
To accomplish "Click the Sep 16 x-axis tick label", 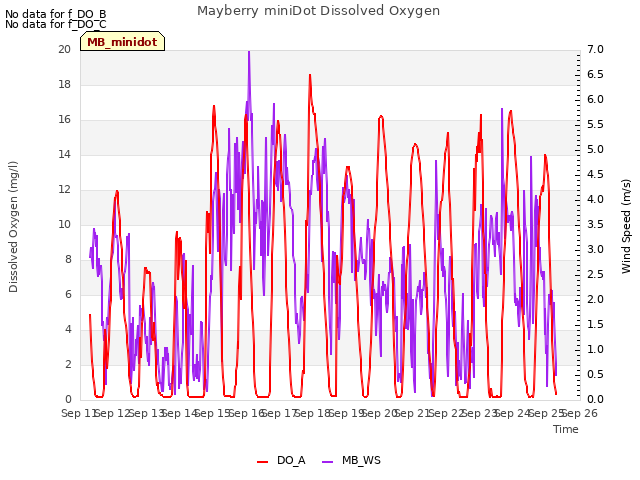I will [x=246, y=413].
